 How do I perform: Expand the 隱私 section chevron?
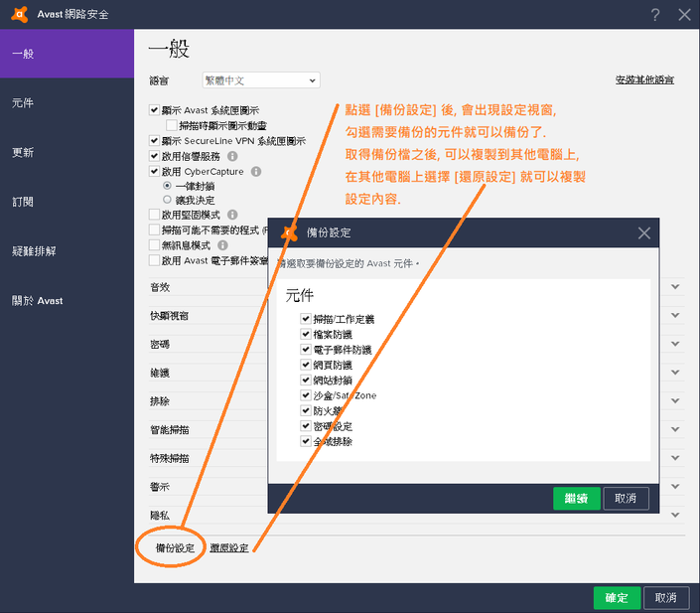pyautogui.click(x=675, y=516)
